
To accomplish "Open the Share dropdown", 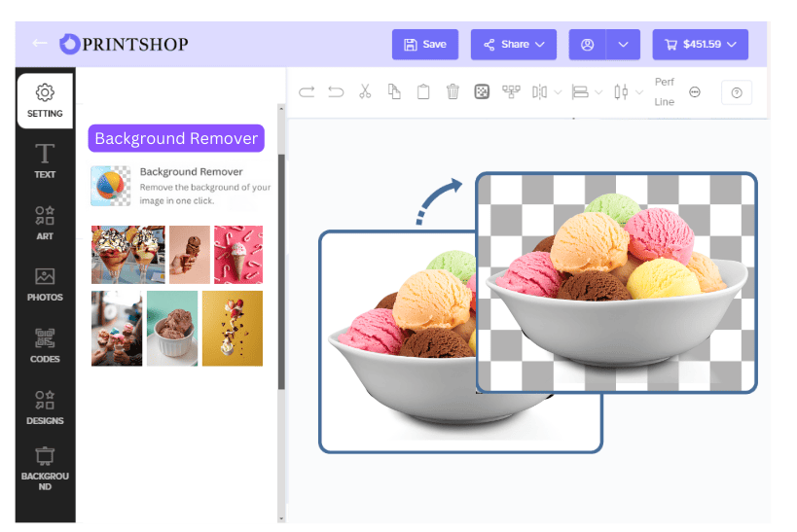I will click(x=514, y=44).
